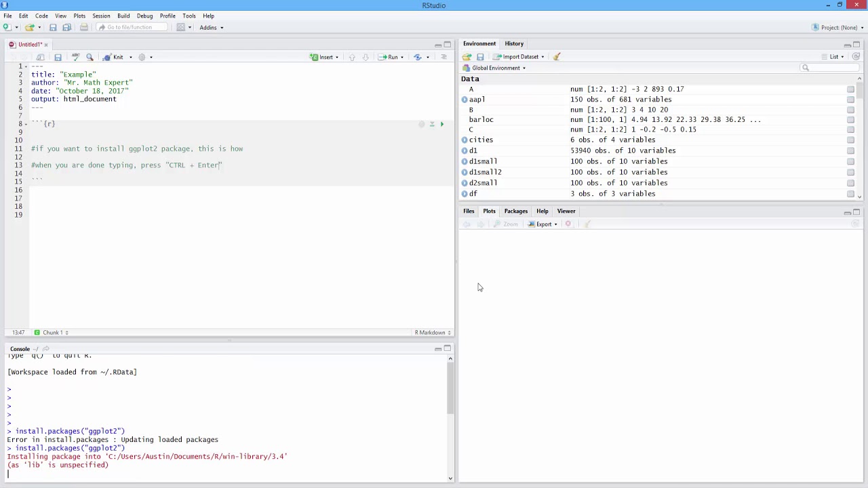The width and height of the screenshot is (868, 488).
Task: Open the R Markdown file type selector
Action: click(x=433, y=333)
